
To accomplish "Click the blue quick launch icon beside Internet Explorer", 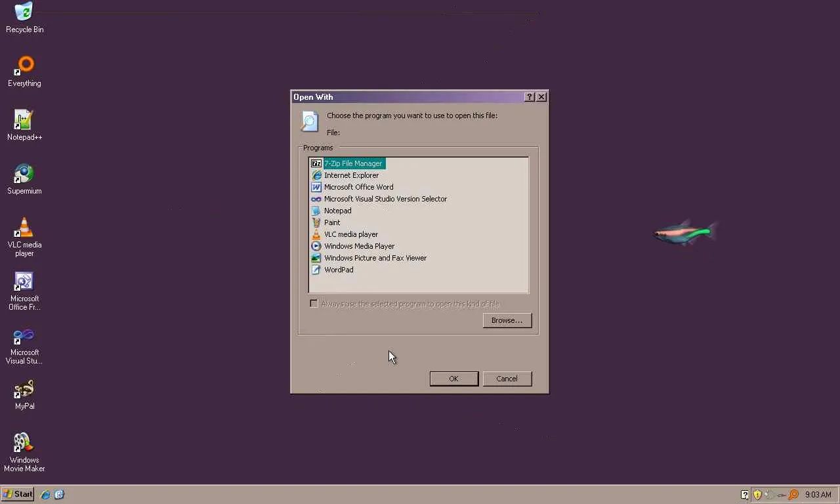I will point(59,494).
